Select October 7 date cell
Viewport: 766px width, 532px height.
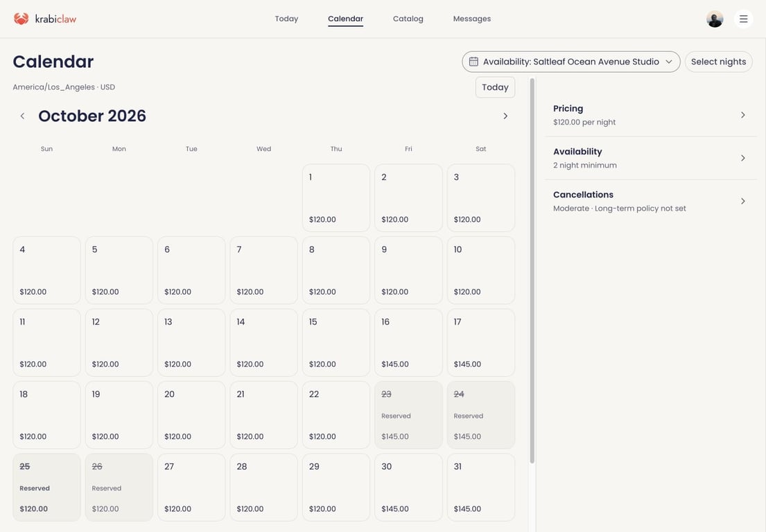click(264, 270)
